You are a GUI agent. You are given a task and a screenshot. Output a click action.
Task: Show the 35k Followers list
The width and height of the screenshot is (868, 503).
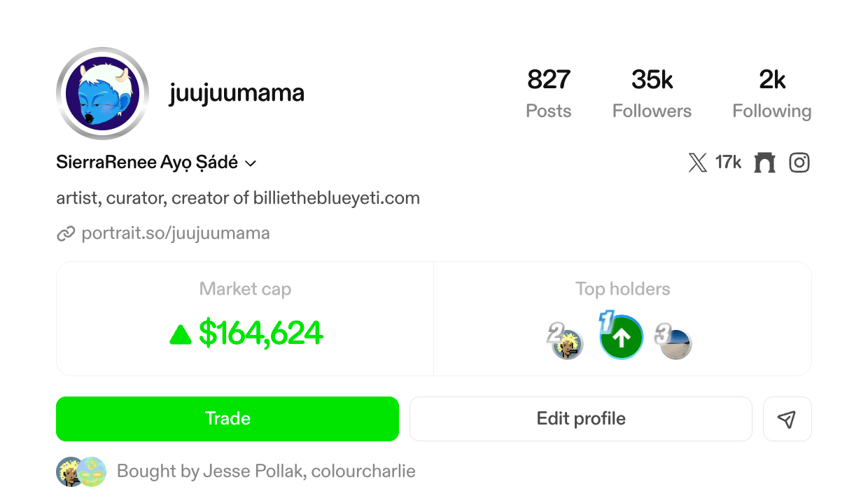(x=652, y=94)
